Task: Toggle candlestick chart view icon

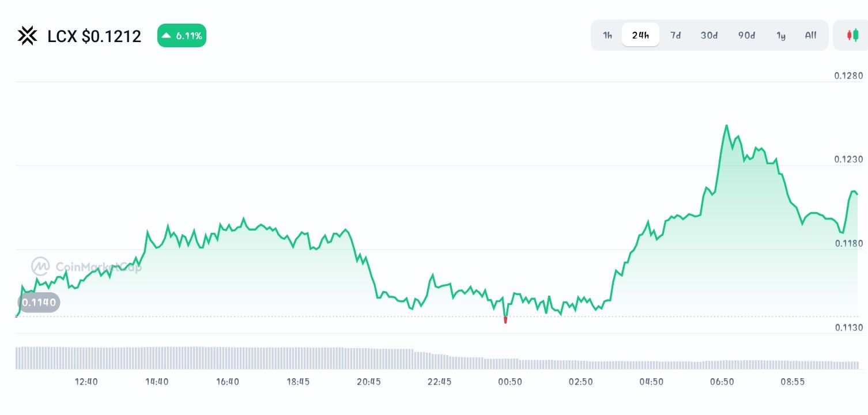Action: pyautogui.click(x=852, y=35)
